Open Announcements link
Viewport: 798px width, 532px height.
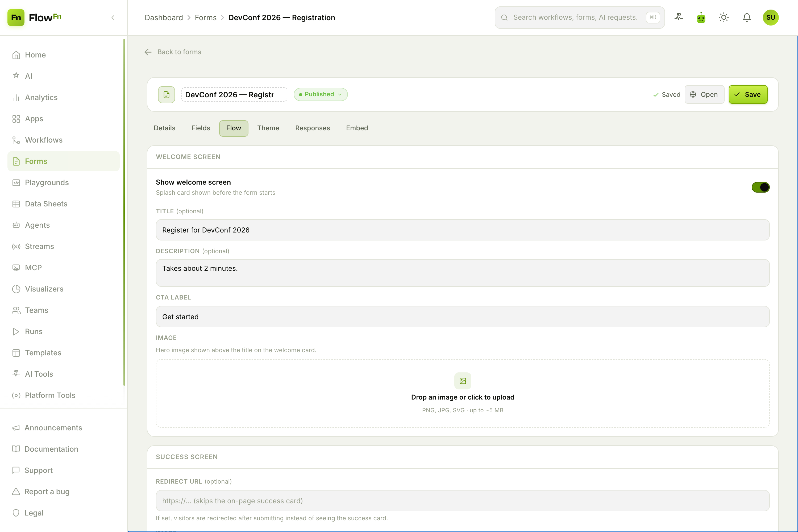pos(64,428)
